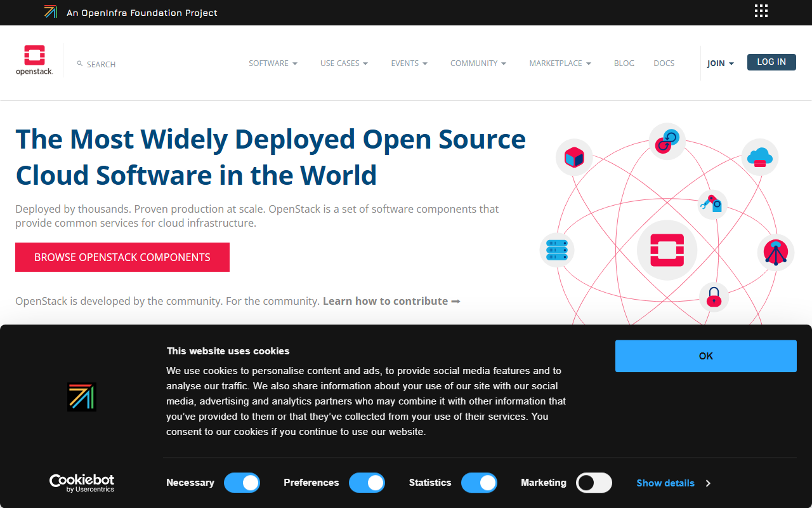Screen dimensions: 812x508
Task: Expand Show details in cookie banner
Action: coord(673,483)
